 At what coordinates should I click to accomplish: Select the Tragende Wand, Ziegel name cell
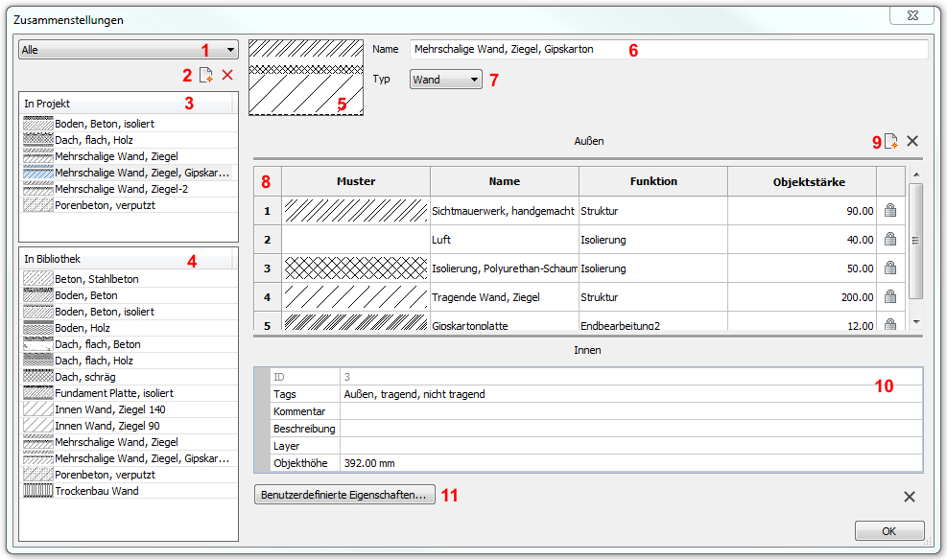point(505,297)
